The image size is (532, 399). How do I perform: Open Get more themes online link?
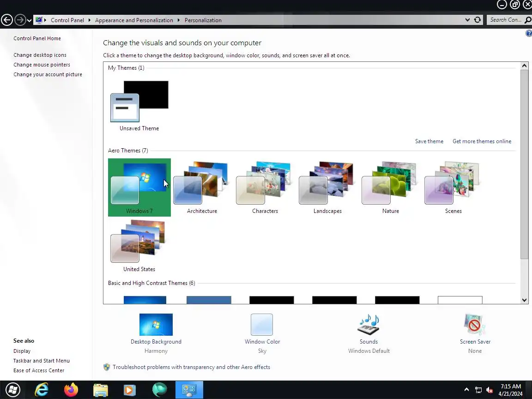482,141
